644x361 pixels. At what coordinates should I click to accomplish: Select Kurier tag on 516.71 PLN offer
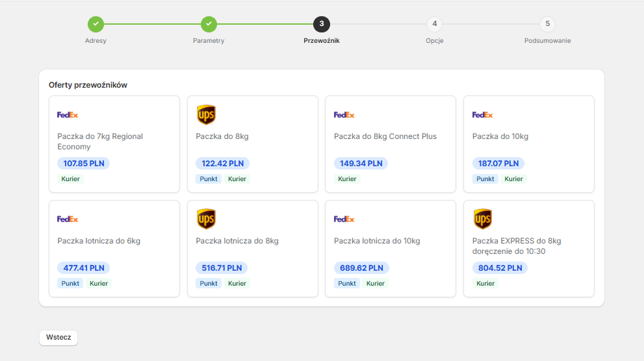coord(237,284)
